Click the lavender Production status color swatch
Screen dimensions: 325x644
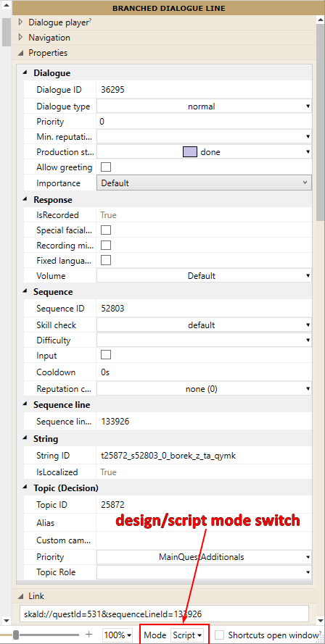coord(189,152)
